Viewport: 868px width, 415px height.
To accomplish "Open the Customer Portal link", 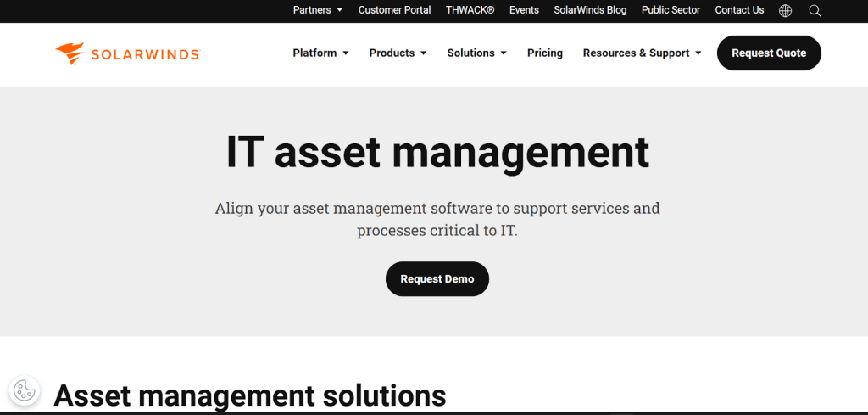I will 394,10.
